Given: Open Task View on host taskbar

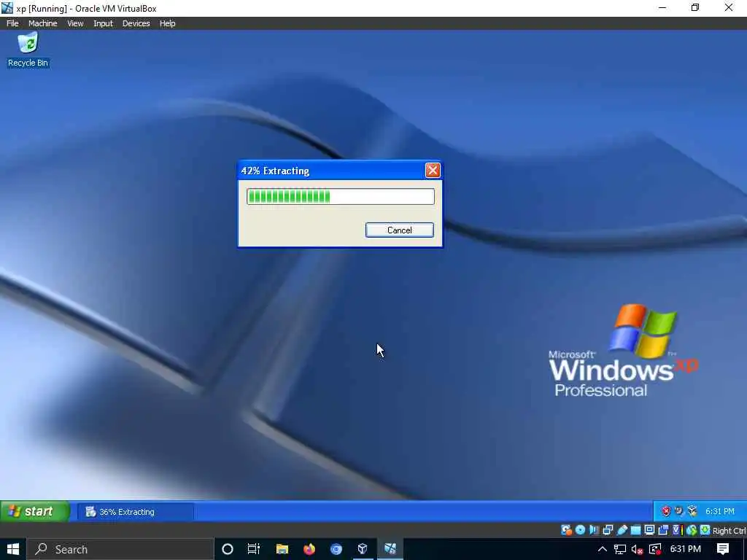Looking at the screenshot, I should 254,549.
